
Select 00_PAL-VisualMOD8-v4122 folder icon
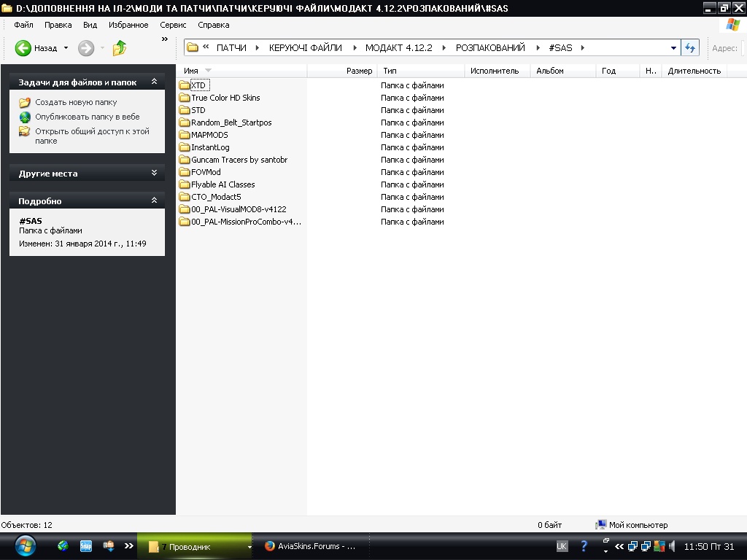[185, 209]
